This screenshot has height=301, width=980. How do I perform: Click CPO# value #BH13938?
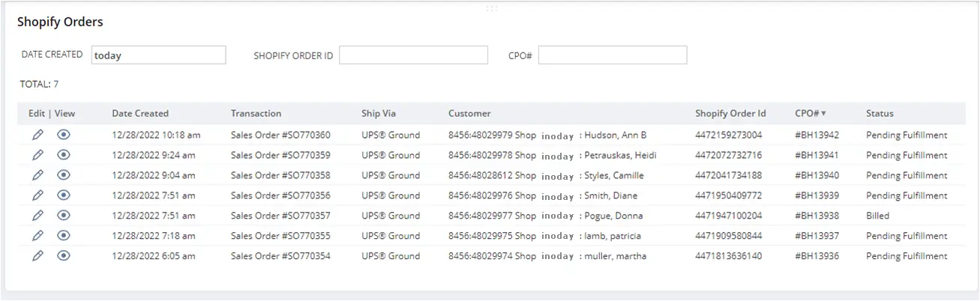tap(817, 216)
